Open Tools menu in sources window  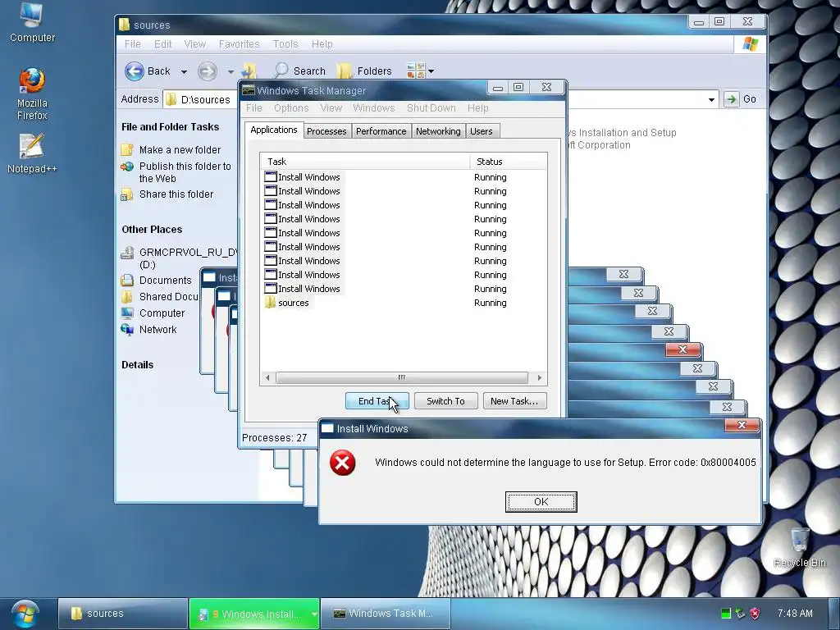pos(285,44)
